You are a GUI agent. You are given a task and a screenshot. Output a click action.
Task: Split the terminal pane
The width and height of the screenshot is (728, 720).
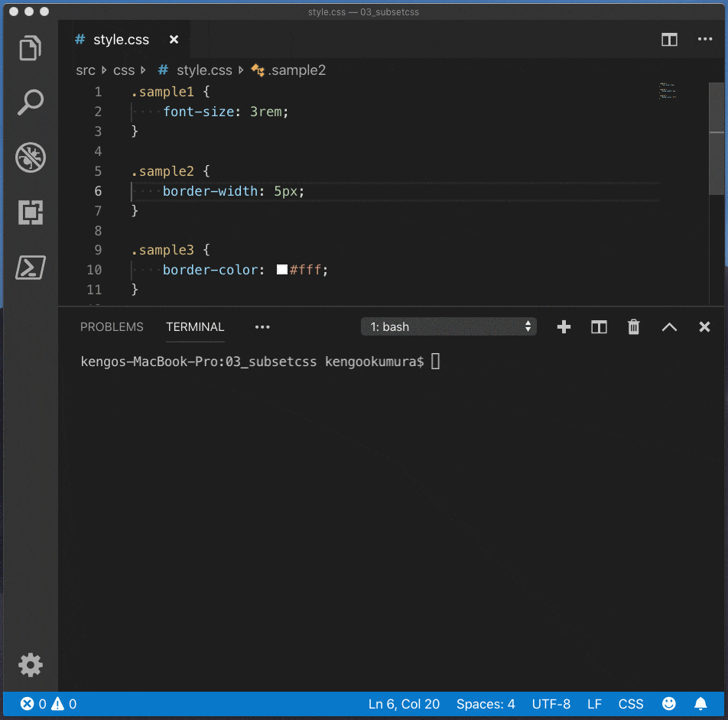pos(599,327)
